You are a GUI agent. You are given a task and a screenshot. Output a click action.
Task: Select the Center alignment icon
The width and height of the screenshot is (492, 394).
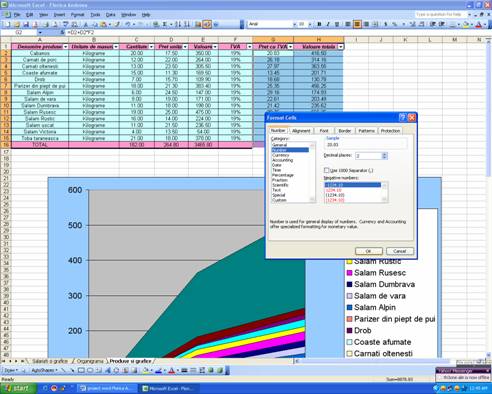coord(357,24)
